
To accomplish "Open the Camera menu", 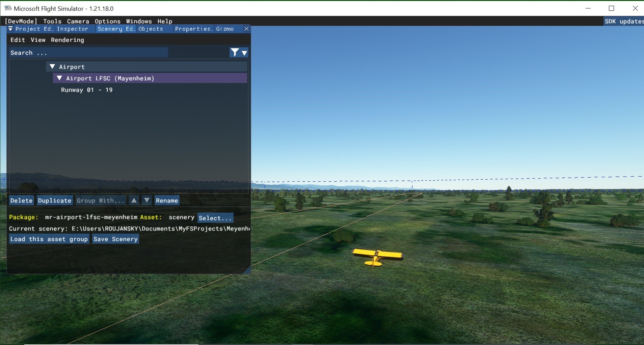I will coord(78,21).
